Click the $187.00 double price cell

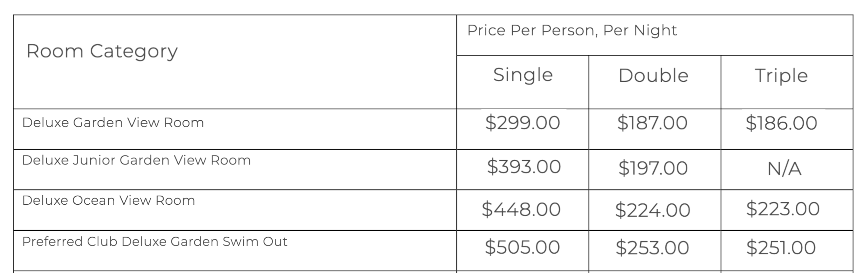click(x=655, y=129)
